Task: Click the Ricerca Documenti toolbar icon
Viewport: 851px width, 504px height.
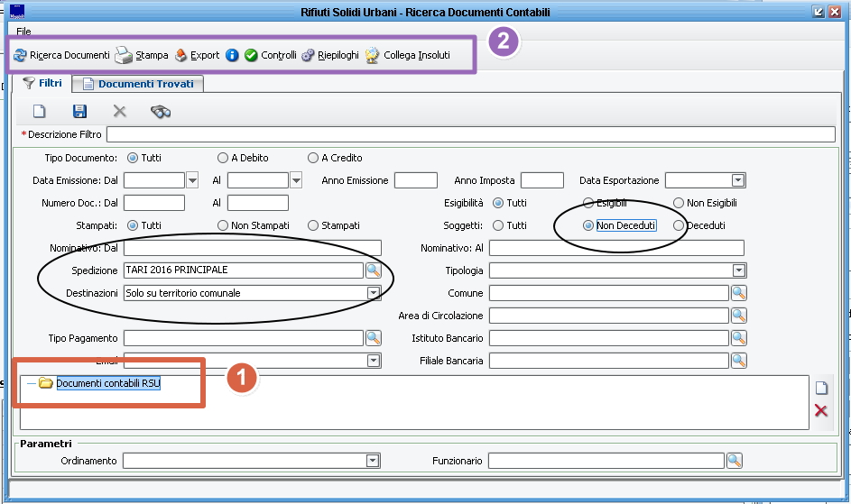Action: tap(20, 55)
